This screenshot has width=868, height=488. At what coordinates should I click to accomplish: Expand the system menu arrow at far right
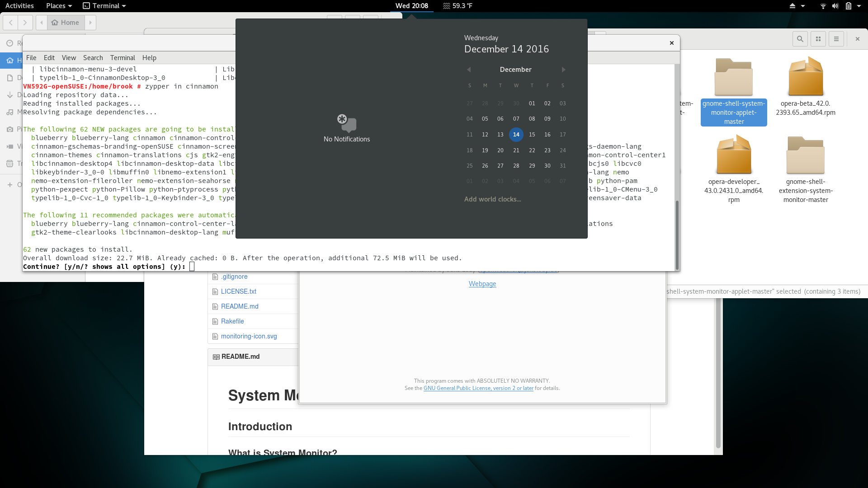(x=859, y=6)
